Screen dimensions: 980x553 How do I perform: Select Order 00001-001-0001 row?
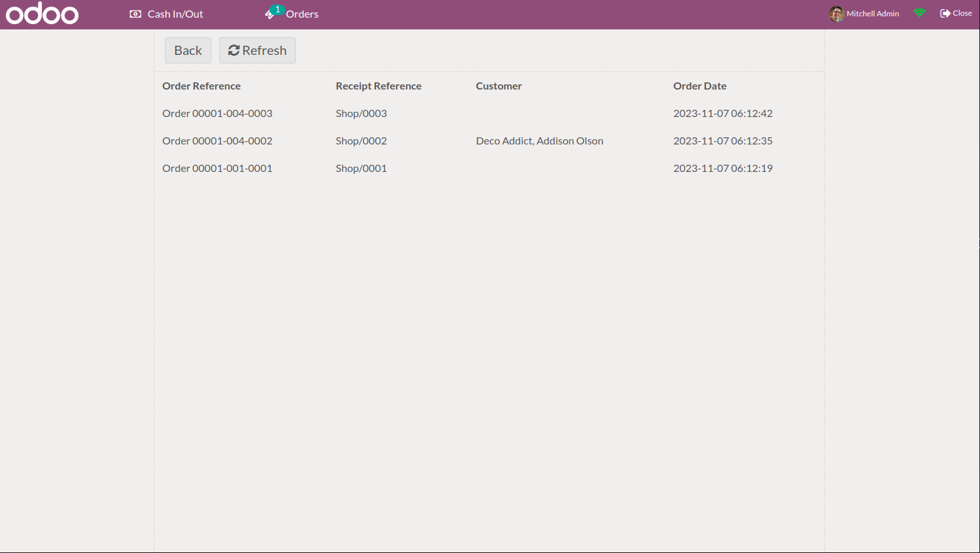489,168
